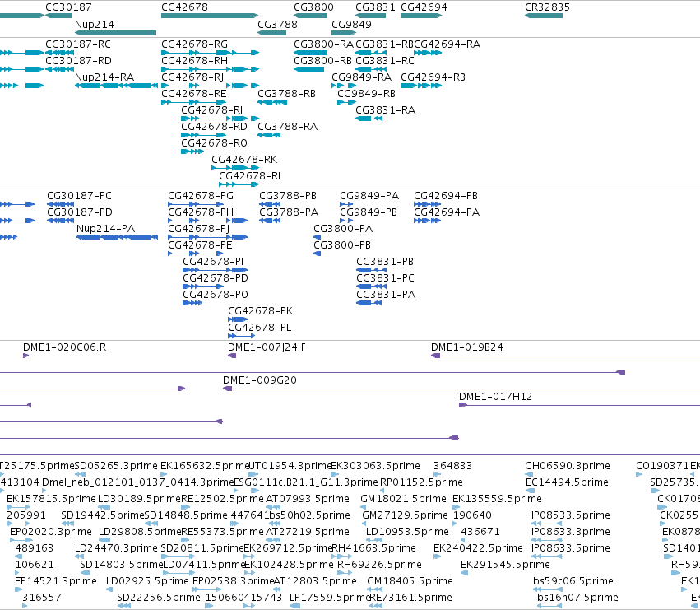700x610 pixels.
Task: Open transcript CG42678-RL
Action: tap(251, 176)
